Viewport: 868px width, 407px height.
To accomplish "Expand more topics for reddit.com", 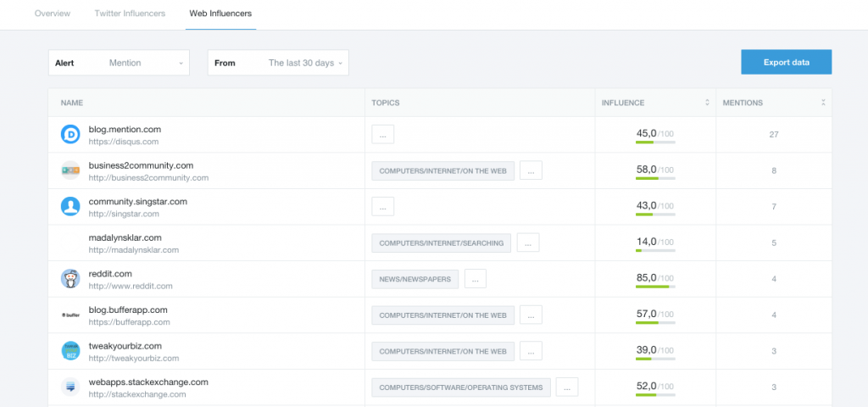I will [x=475, y=278].
